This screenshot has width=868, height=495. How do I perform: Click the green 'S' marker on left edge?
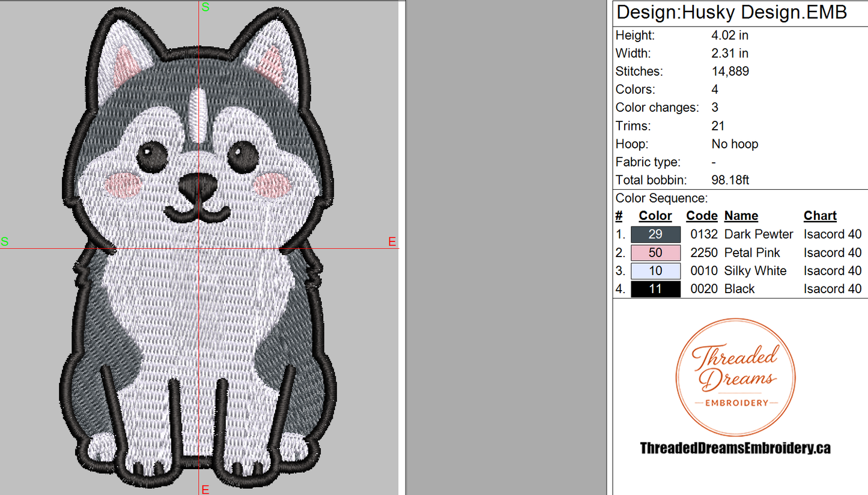click(5, 241)
